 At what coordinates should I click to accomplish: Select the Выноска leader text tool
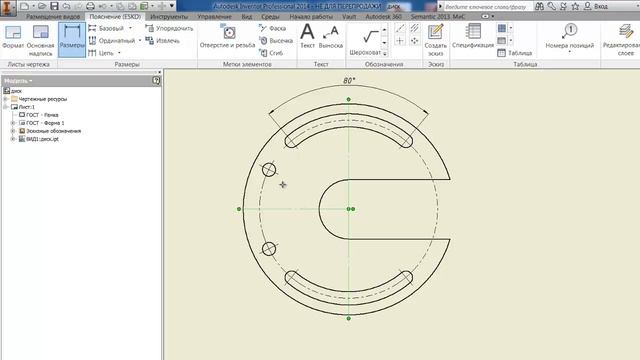(331, 37)
